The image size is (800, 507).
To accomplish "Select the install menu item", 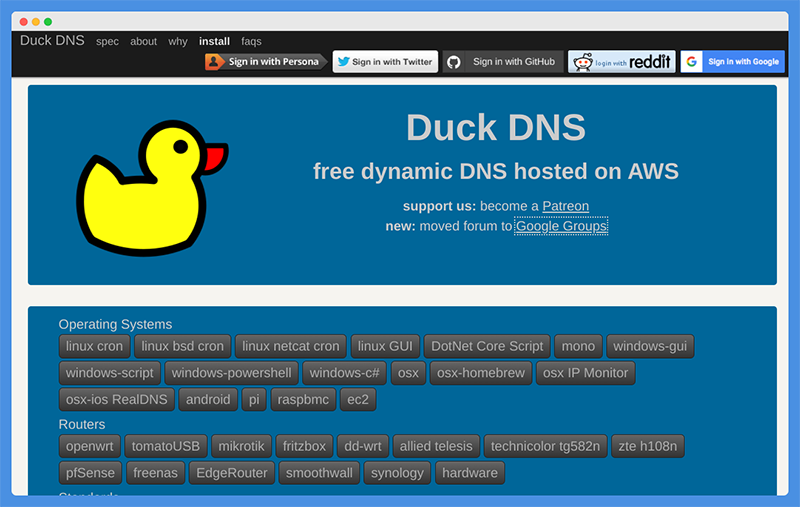I will coord(214,41).
